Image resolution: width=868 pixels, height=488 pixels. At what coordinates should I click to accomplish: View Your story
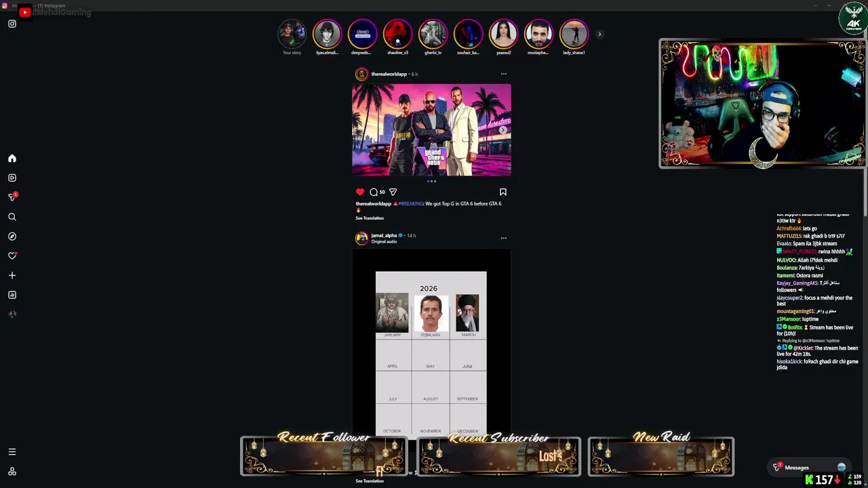292,35
